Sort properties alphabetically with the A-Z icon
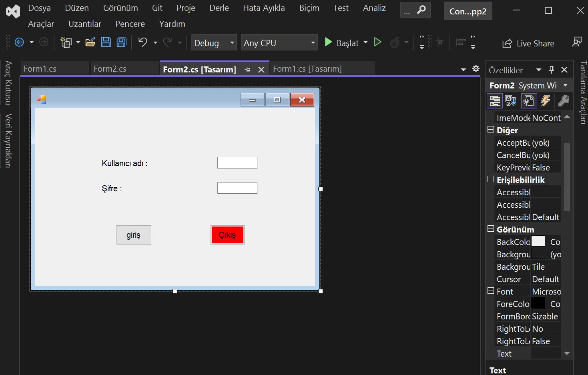 coord(511,101)
